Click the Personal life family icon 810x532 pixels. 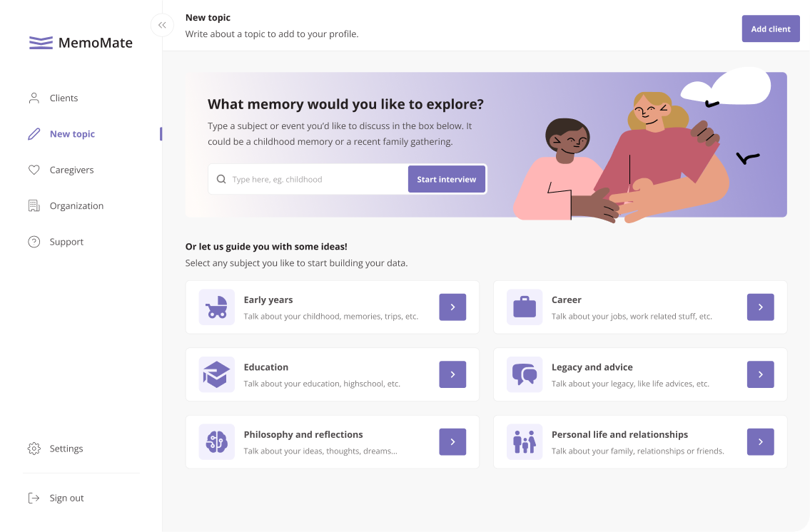(x=525, y=441)
